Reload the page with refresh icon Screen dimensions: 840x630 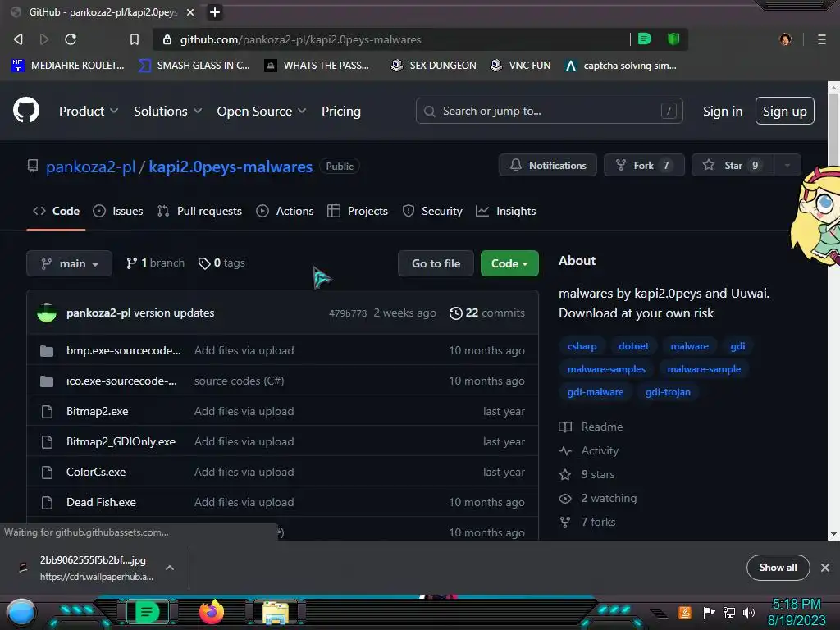point(71,39)
